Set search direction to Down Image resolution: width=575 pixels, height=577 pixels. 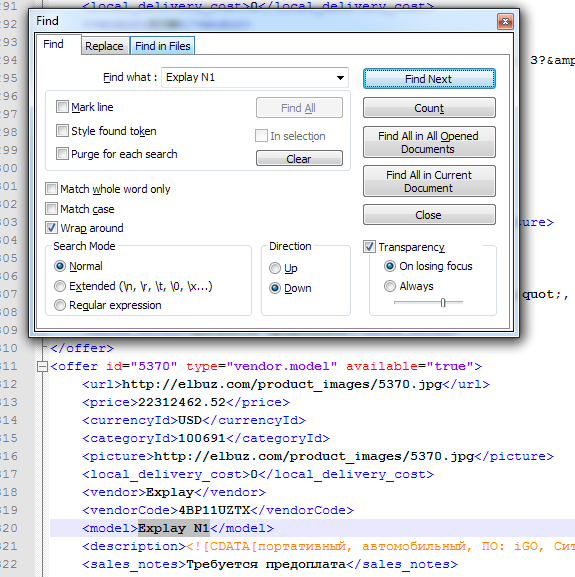pos(275,288)
